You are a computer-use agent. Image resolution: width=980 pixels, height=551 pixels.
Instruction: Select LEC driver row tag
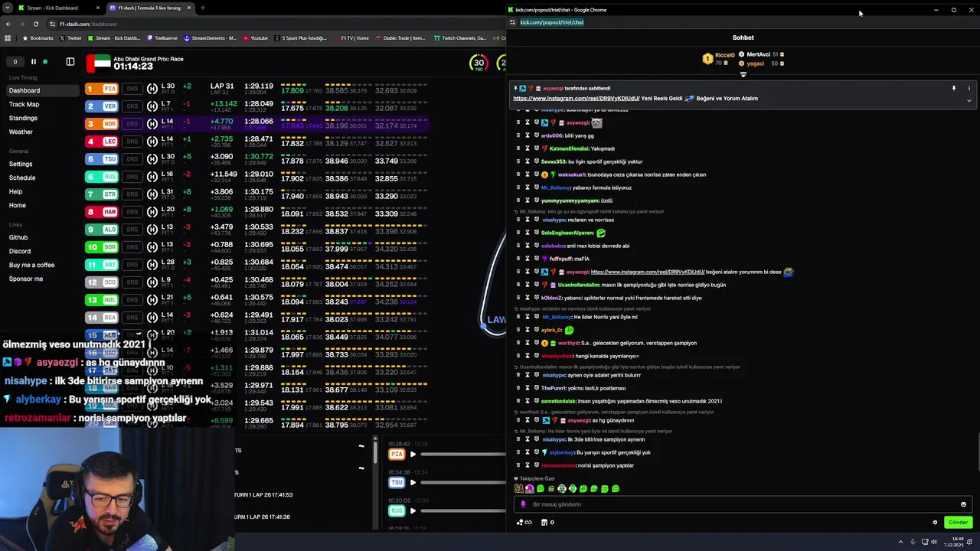tap(102, 142)
